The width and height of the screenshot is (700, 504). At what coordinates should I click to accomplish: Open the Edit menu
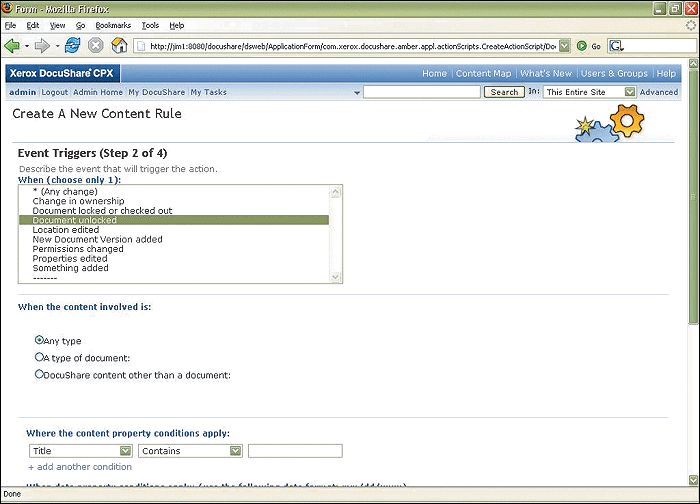(33, 25)
